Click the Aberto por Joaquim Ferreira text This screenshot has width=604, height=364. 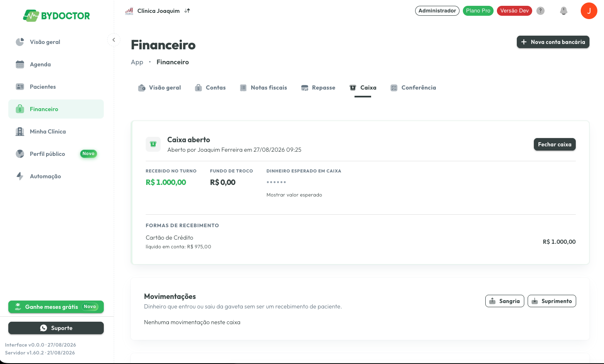tap(235, 150)
